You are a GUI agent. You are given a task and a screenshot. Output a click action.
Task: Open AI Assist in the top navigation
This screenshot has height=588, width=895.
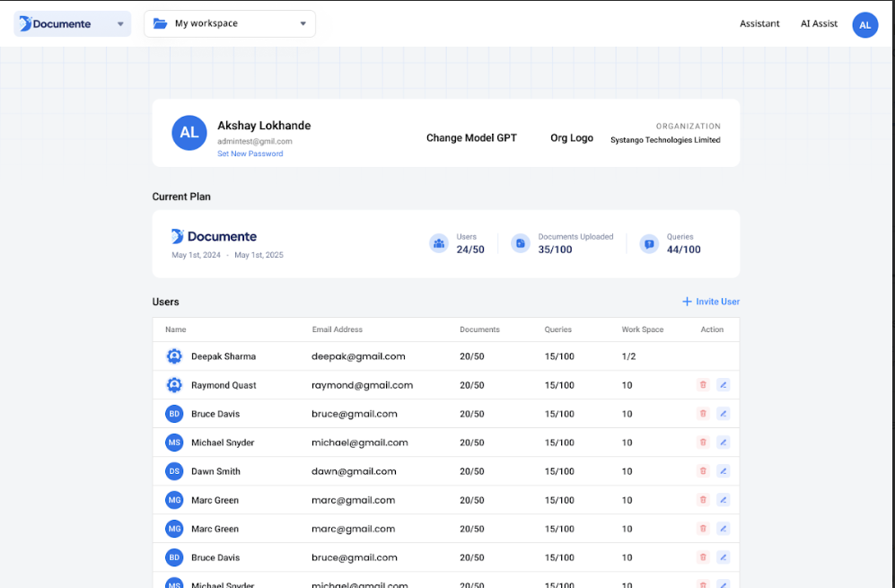[819, 24]
